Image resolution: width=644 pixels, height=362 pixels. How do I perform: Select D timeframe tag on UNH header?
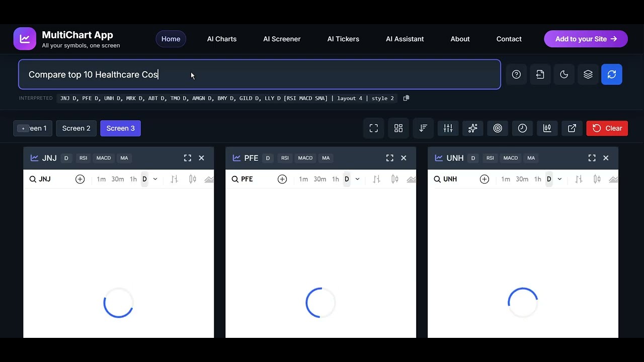473,158
